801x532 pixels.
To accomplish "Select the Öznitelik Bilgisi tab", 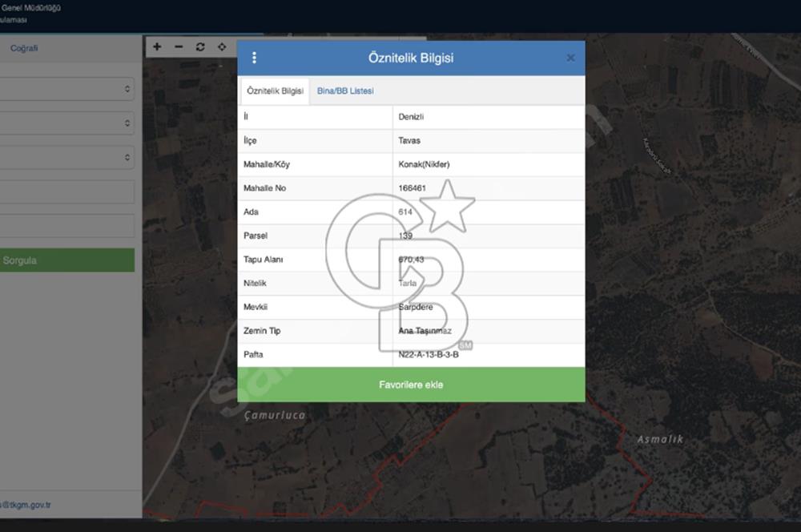I will click(x=275, y=91).
